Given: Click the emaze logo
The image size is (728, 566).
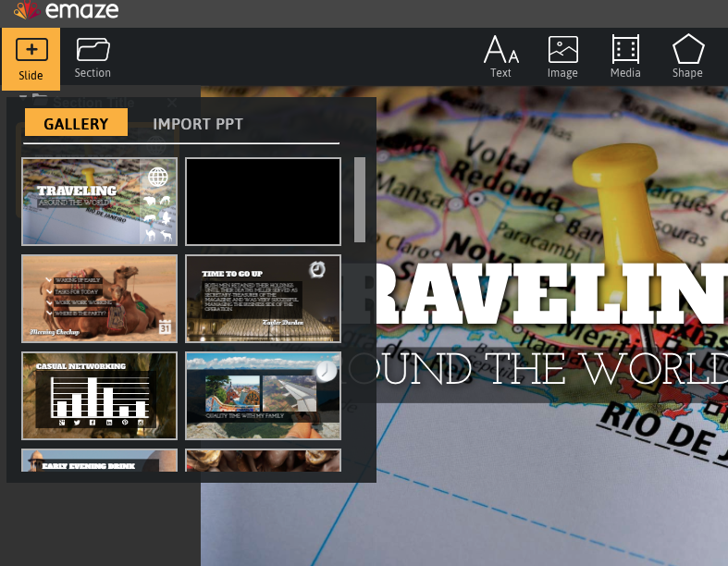Looking at the screenshot, I should click(x=67, y=10).
